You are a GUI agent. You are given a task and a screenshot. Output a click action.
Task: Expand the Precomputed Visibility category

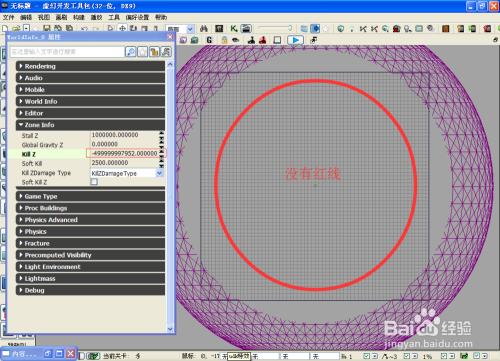point(90,255)
